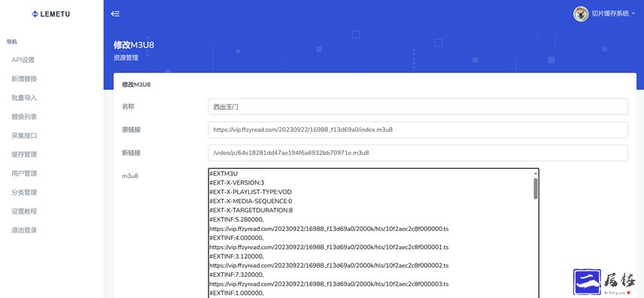Open 设置教程 in the sidebar

24,211
